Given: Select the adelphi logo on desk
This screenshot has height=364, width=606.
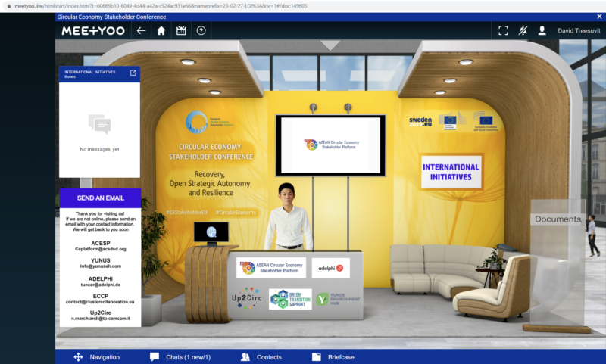Looking at the screenshot, I should 330,268.
